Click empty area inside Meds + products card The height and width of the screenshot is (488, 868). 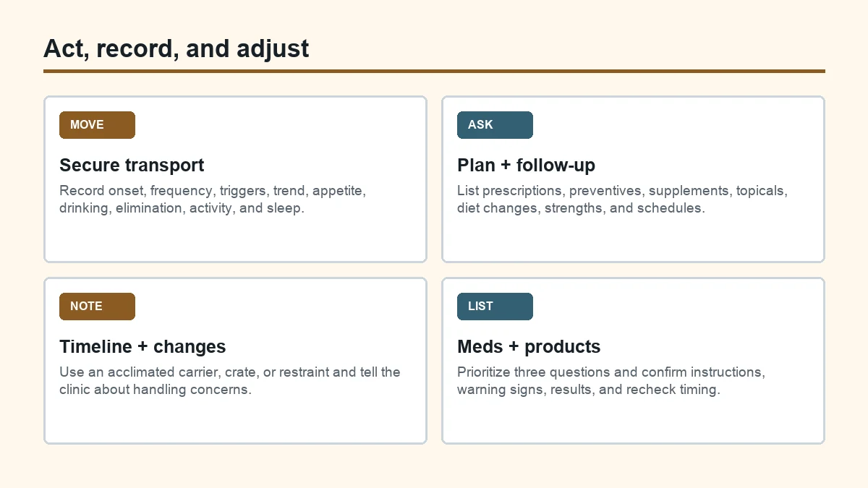tap(633, 421)
